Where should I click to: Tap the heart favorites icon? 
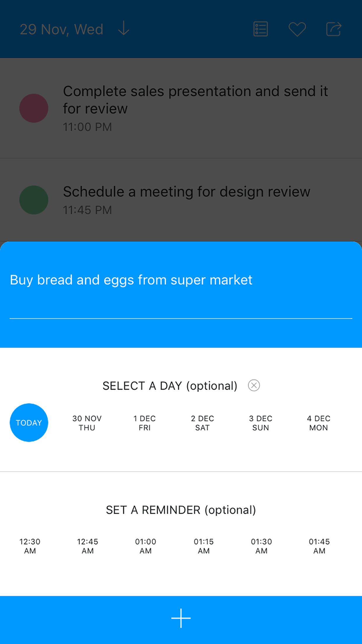tap(297, 29)
